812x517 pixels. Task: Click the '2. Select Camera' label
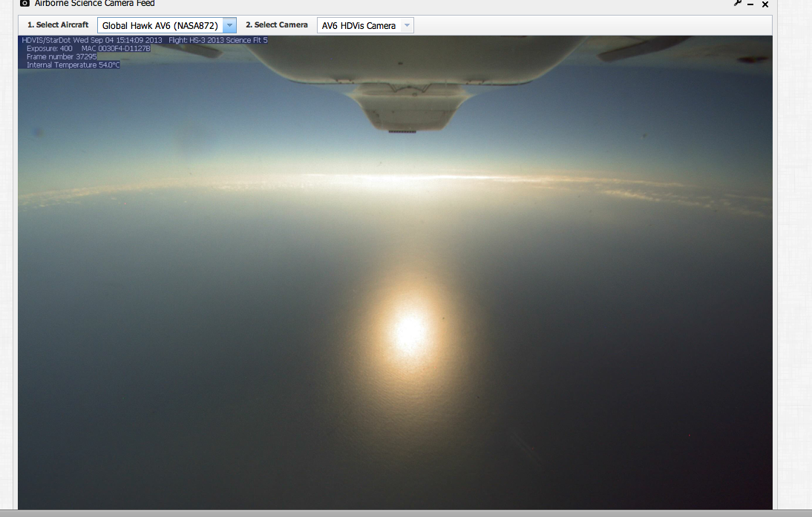point(277,25)
